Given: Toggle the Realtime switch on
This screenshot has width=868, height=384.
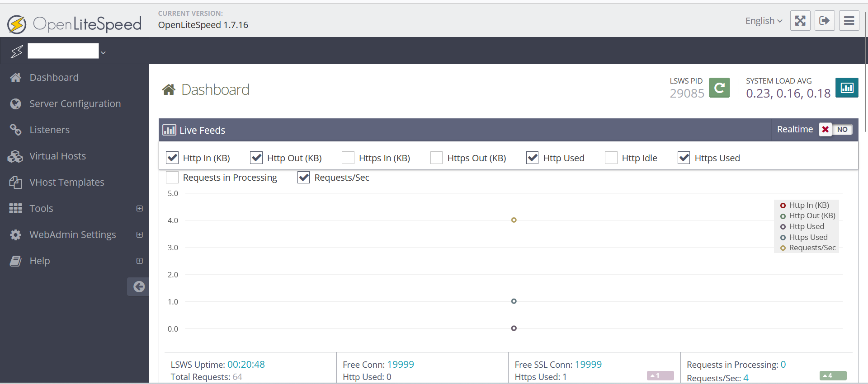Looking at the screenshot, I should point(835,130).
